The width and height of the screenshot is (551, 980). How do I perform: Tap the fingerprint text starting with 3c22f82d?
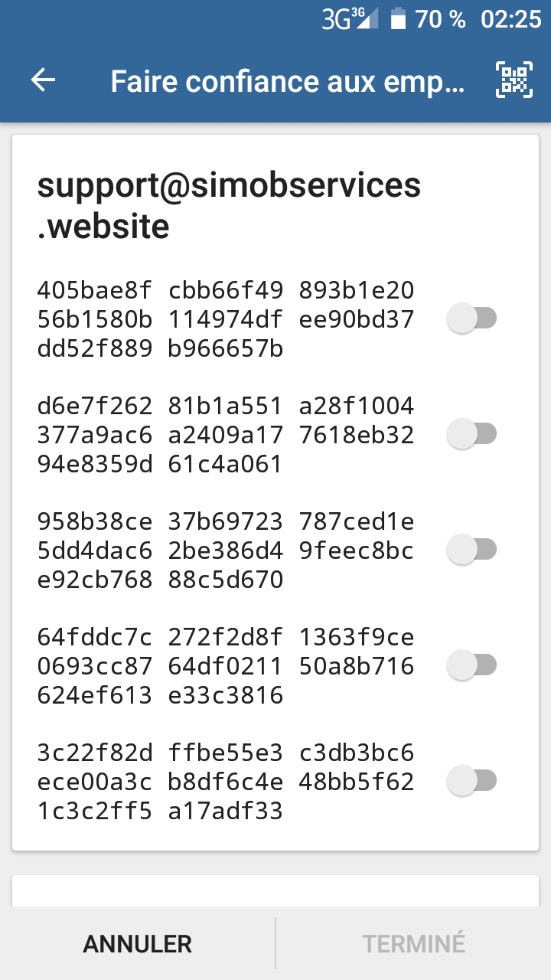[x=226, y=782]
